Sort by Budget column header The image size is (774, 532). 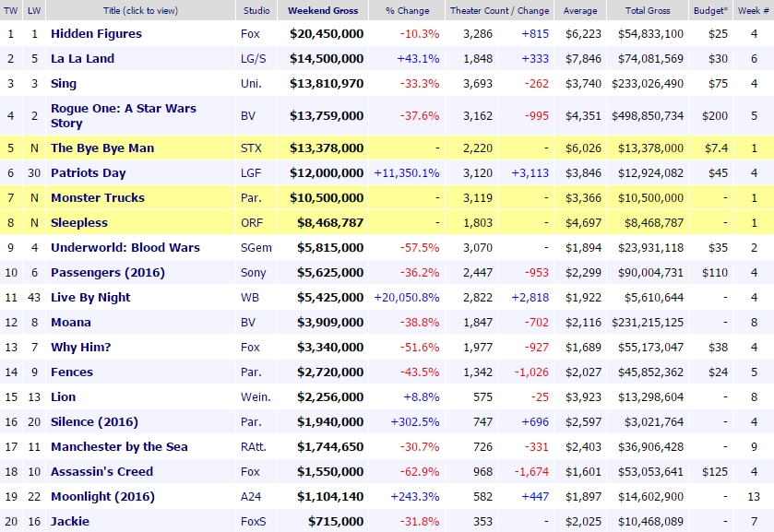pos(711,10)
